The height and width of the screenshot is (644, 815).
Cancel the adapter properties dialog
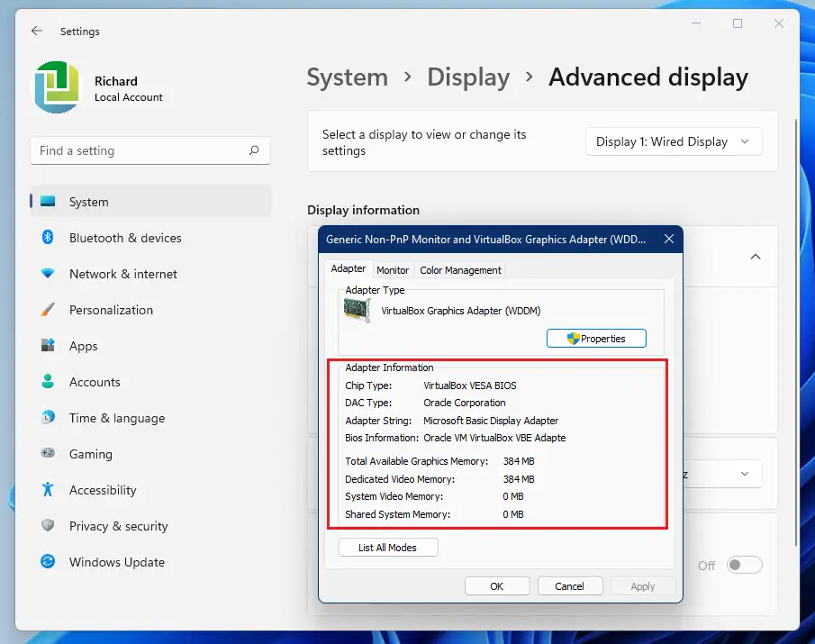pos(570,585)
